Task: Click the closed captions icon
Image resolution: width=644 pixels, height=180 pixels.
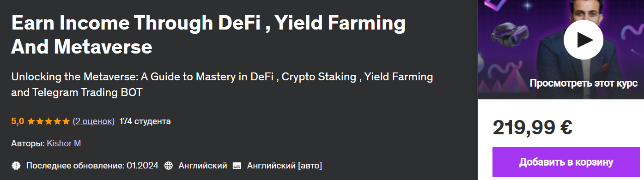Action: click(x=237, y=165)
